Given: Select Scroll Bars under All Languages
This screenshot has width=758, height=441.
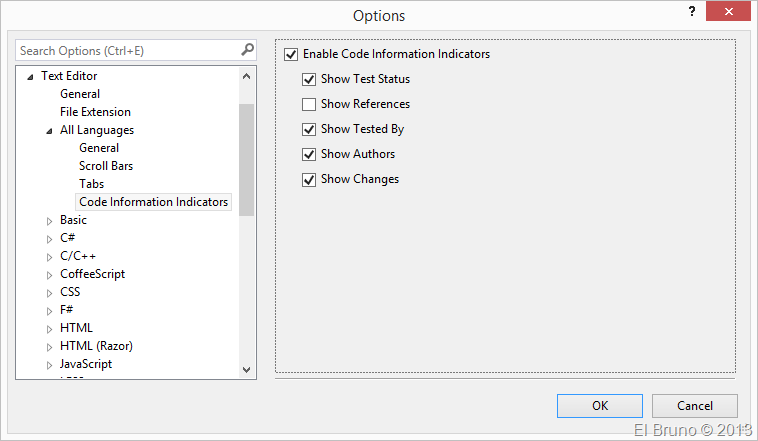Looking at the screenshot, I should click(x=106, y=166).
